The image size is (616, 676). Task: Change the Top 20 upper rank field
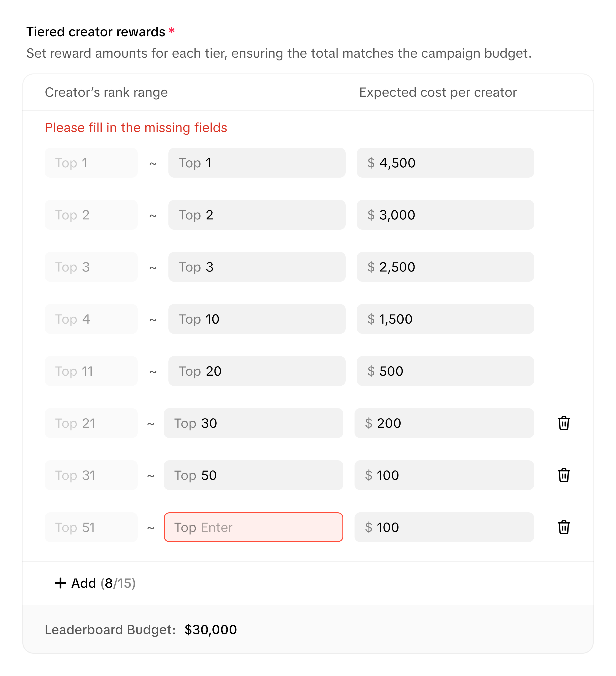(257, 371)
